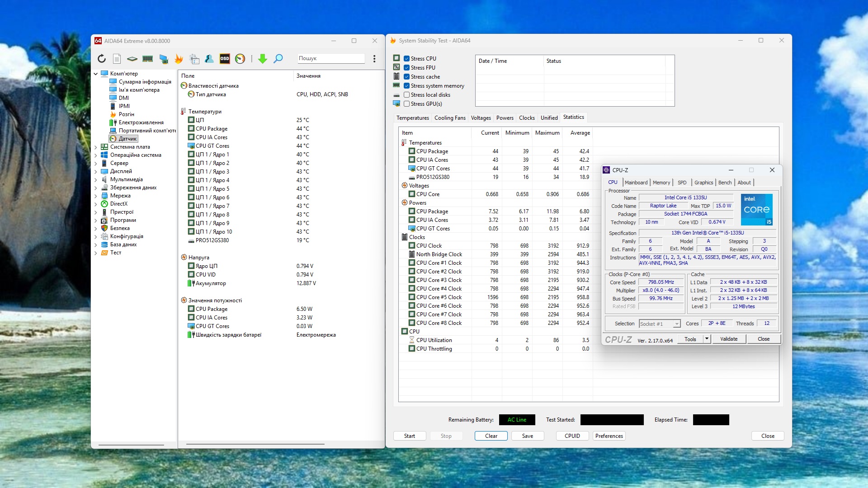Open the flame System Stability Test icon
This screenshot has width=868, height=488.
coord(179,59)
